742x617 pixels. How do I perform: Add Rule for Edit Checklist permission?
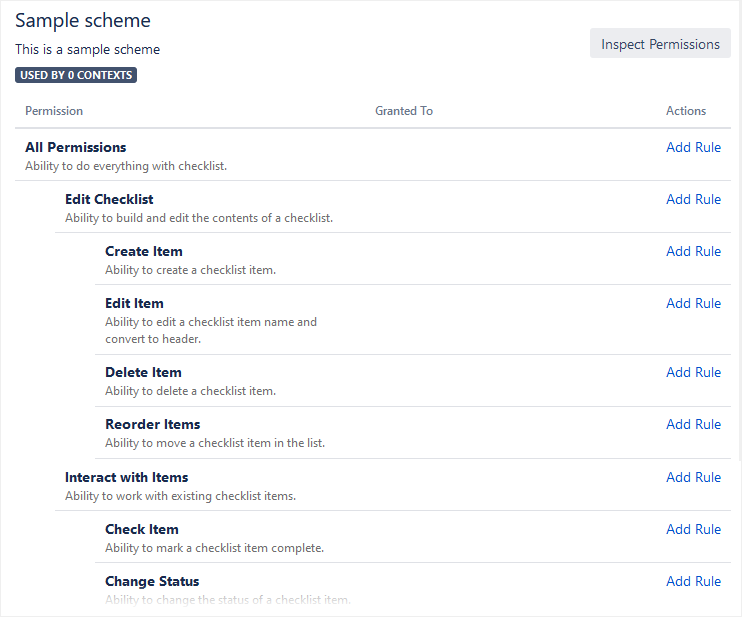point(693,199)
